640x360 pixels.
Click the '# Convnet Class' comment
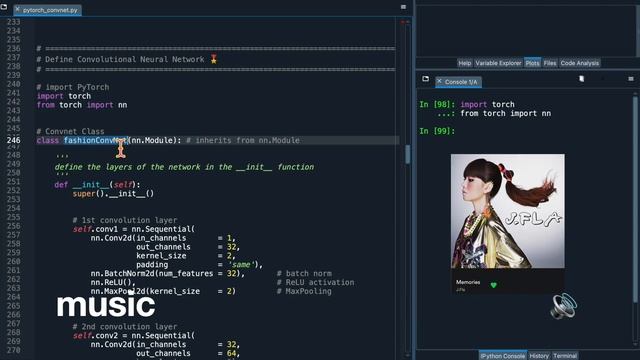click(x=70, y=131)
